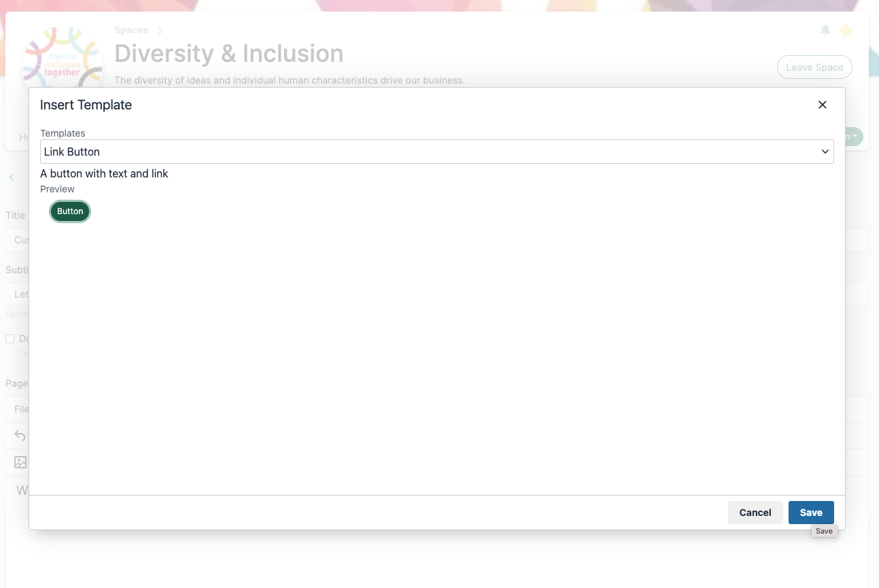Click the notification bell icon
The width and height of the screenshot is (879, 588).
pyautogui.click(x=825, y=31)
